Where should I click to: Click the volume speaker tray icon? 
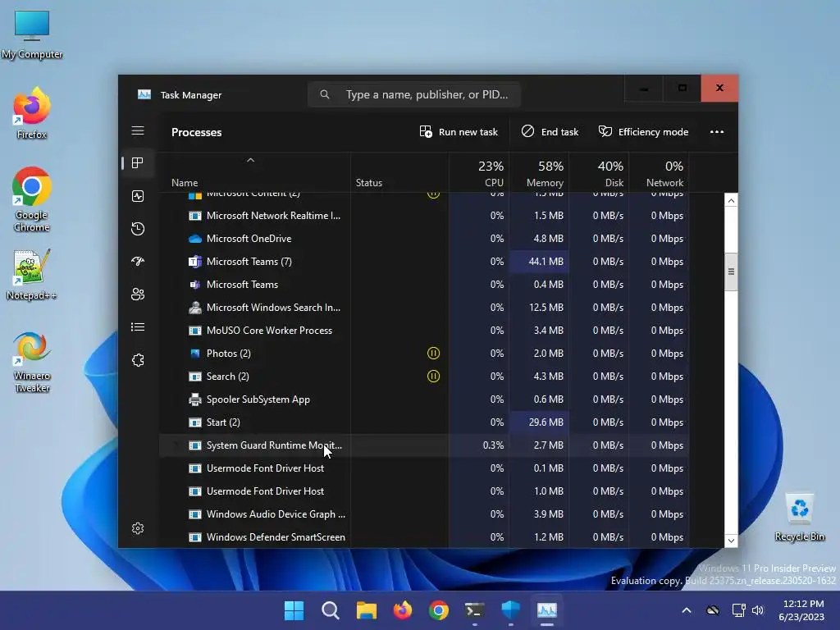(757, 610)
